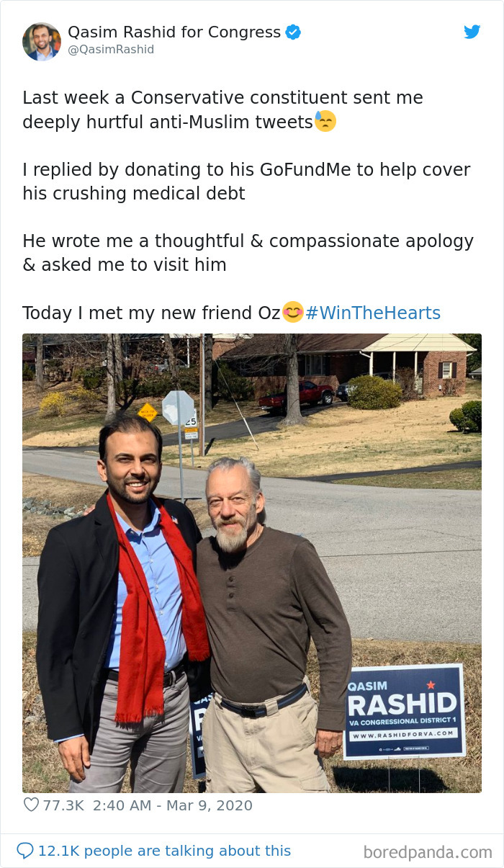The width and height of the screenshot is (504, 868).
Task: Like the tweet with the heart icon
Action: pyautogui.click(x=31, y=805)
